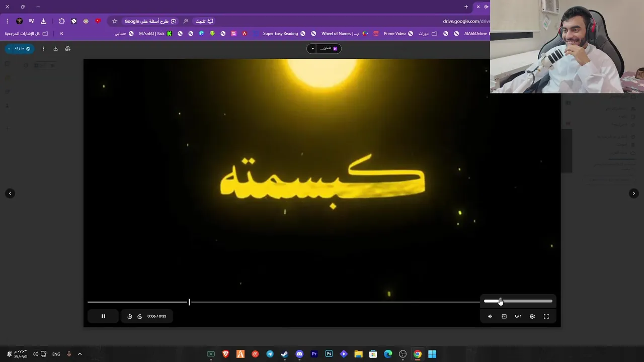This screenshot has width=644, height=362.
Task: Open the Prime Video bookmark
Action: [x=398, y=34]
